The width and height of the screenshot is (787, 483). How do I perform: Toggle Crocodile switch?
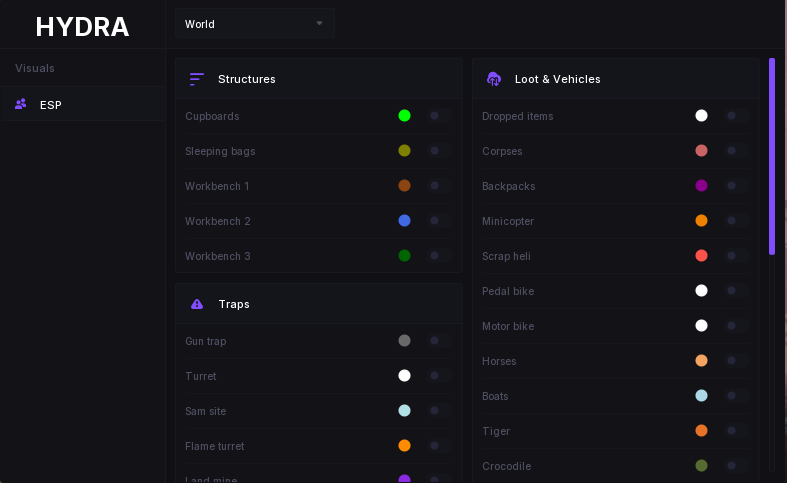pyautogui.click(x=736, y=465)
